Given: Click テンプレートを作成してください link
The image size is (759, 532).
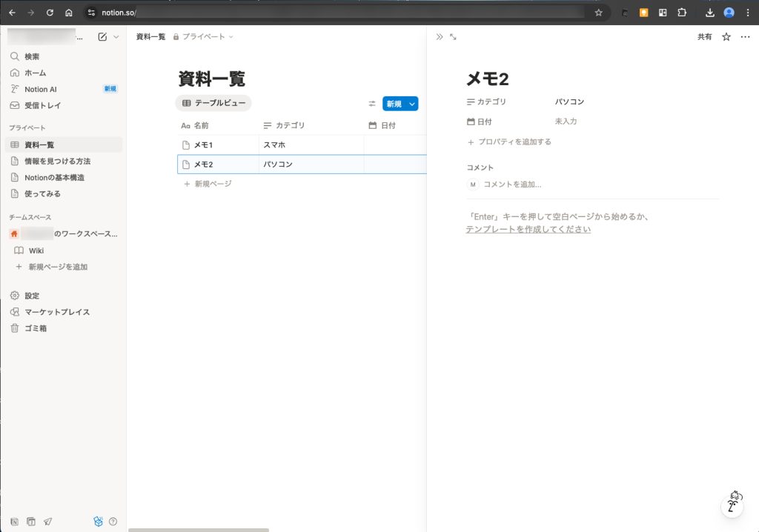Looking at the screenshot, I should pyautogui.click(x=528, y=230).
